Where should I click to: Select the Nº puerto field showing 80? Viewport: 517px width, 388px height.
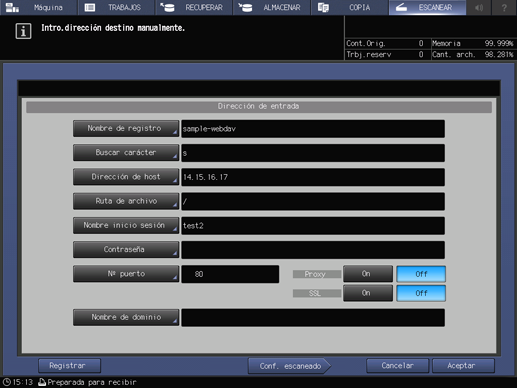click(x=230, y=274)
